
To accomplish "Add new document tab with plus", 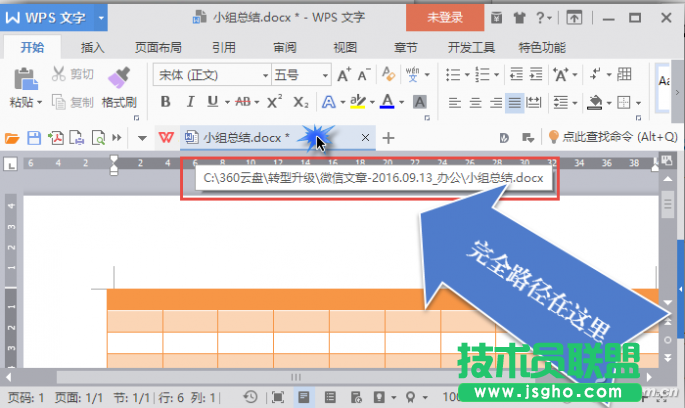I will coord(388,138).
